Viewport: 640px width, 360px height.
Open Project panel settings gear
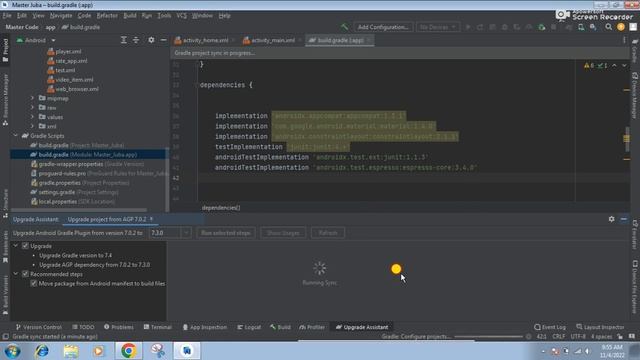[151, 40]
